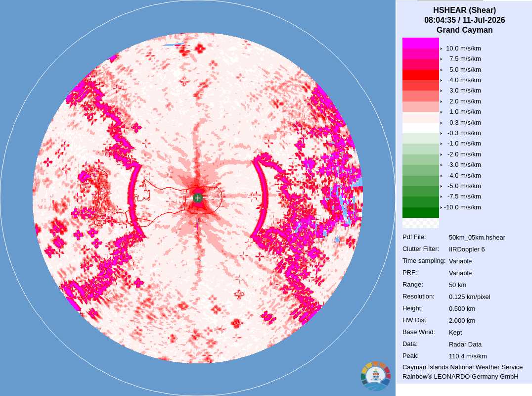The height and width of the screenshot is (396, 532).
Task: Click the 50km_05km.hshear Pdf File value
Action: 477,238
